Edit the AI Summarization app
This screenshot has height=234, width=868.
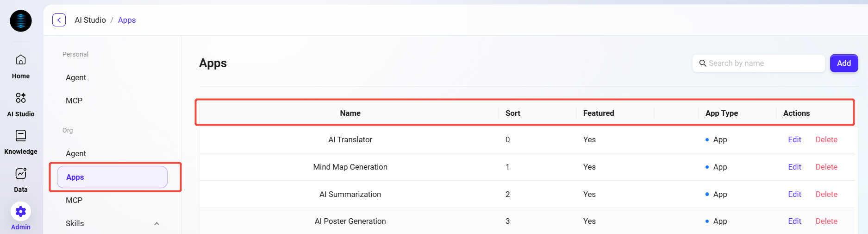794,194
